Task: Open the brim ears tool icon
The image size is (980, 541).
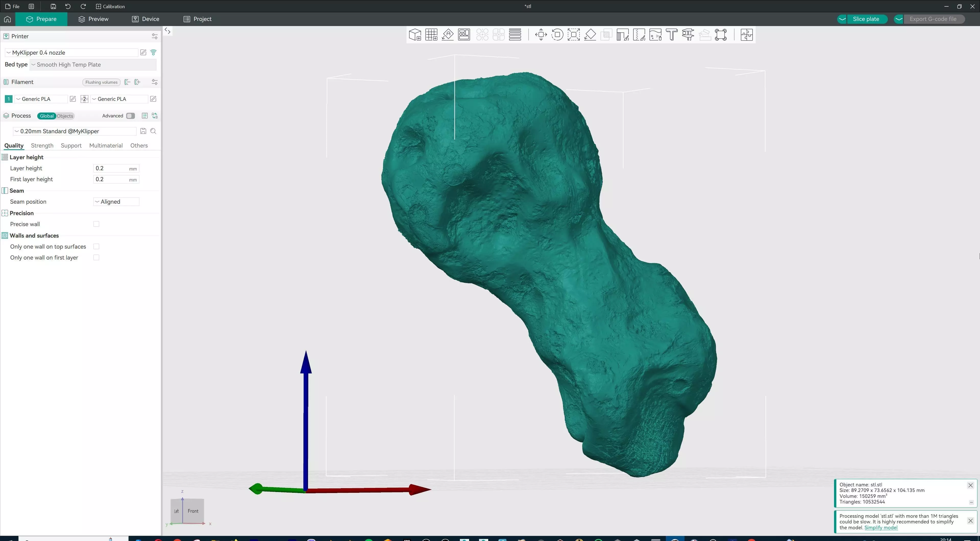Action: pos(721,35)
